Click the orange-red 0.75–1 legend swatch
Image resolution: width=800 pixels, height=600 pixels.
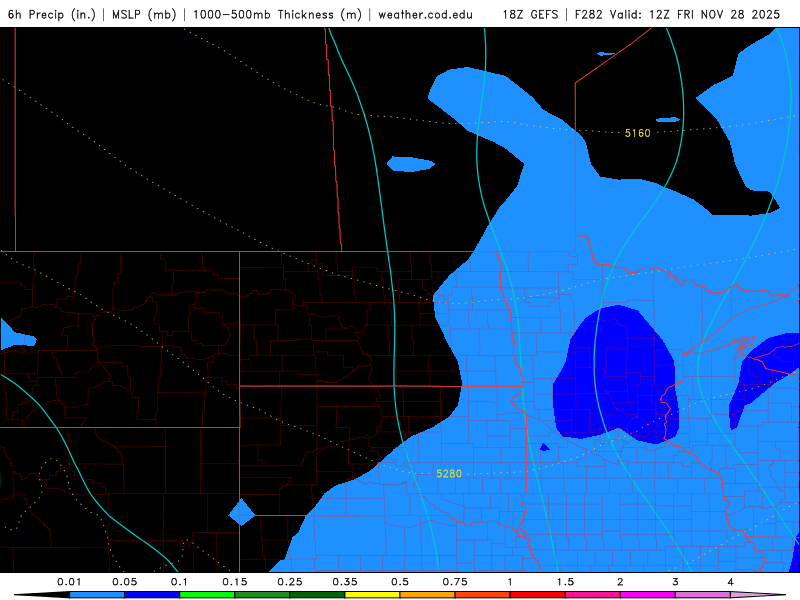pos(483,595)
